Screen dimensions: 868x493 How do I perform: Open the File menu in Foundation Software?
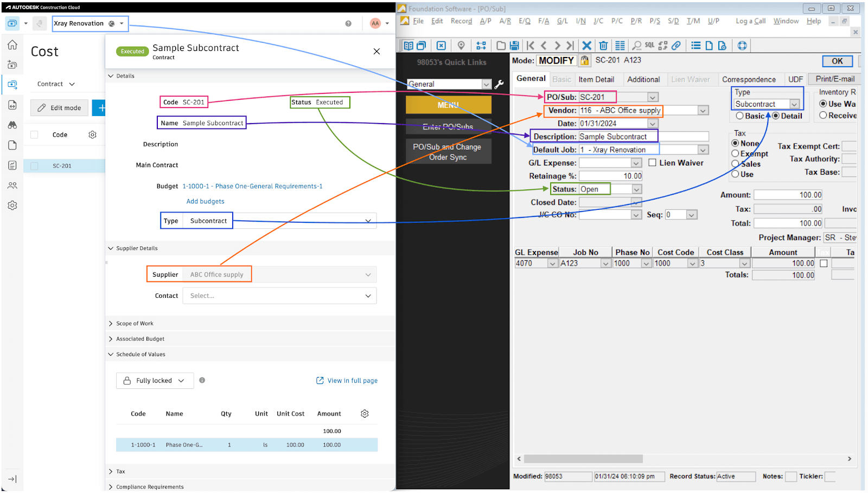[418, 21]
